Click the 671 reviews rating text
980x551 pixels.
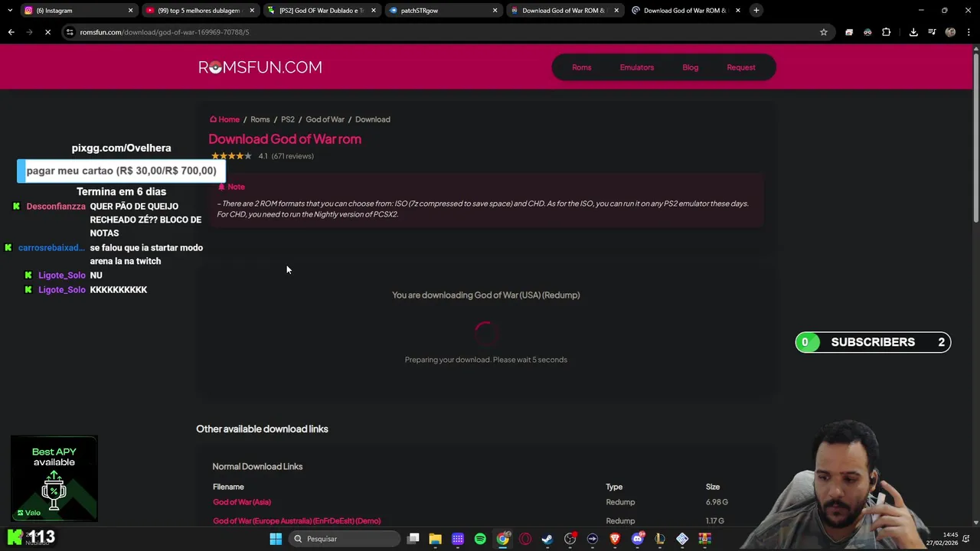click(x=292, y=156)
